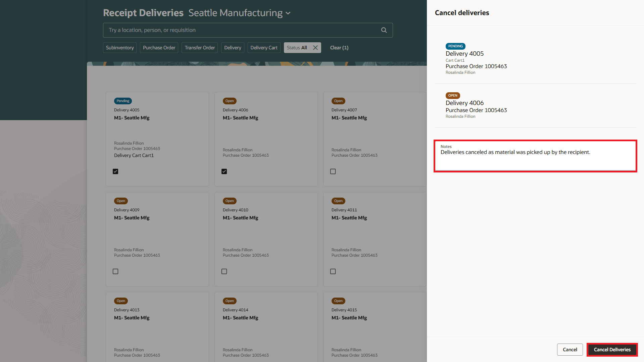Click the 'Delivery 4009' card title
This screenshot has height=362, width=644.
click(127, 210)
